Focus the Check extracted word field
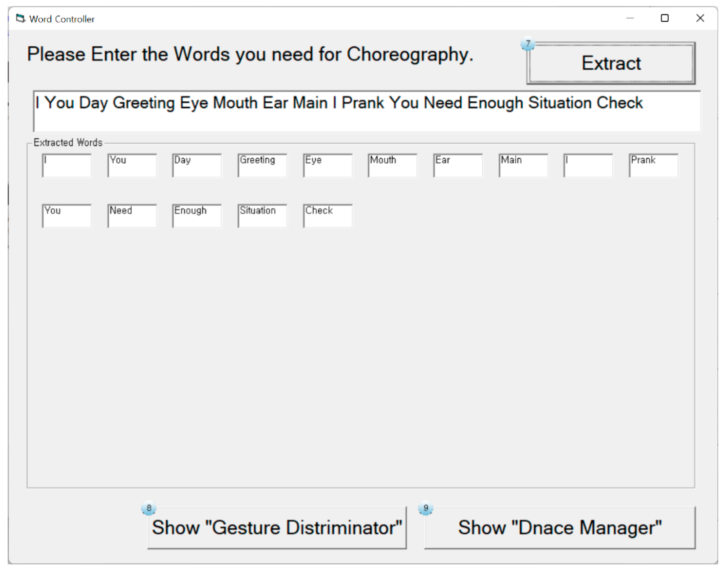Image resolution: width=728 pixels, height=571 pixels. click(327, 216)
